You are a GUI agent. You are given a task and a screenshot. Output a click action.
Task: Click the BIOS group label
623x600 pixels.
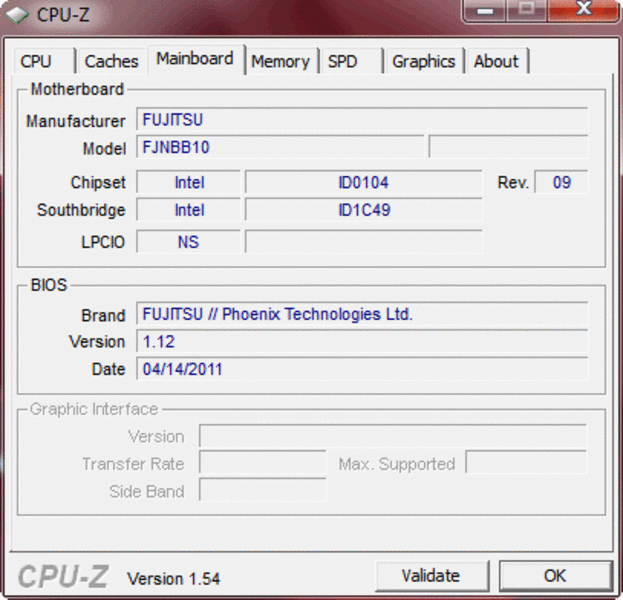(x=49, y=285)
